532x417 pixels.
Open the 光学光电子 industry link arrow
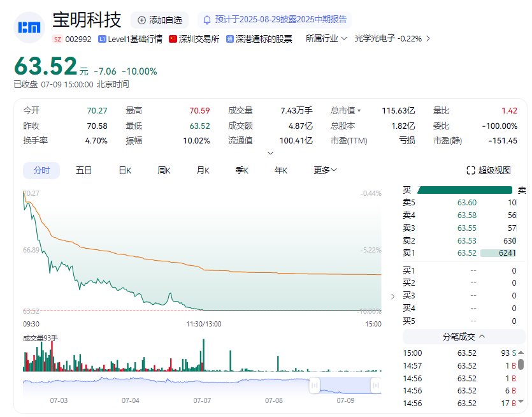[x=428, y=38]
